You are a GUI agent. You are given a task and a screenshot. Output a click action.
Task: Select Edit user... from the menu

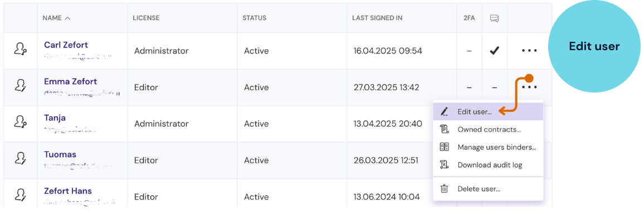[489, 111]
